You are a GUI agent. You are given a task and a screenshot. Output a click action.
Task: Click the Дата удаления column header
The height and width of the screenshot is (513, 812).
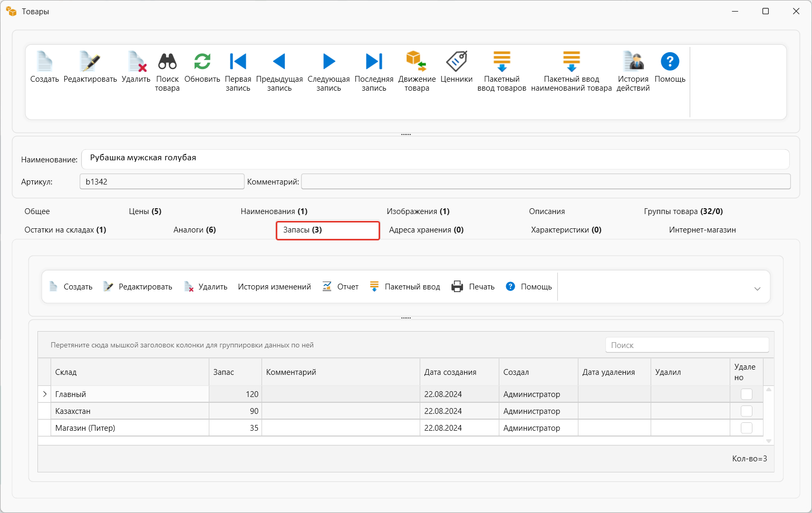click(614, 372)
